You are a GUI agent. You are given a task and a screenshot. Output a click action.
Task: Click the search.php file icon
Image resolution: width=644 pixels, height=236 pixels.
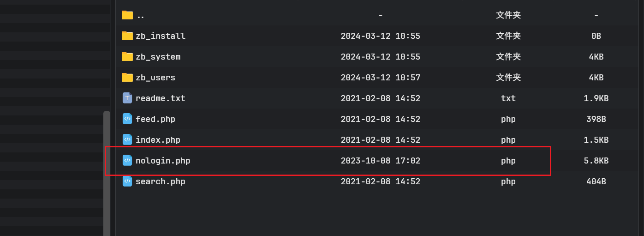[x=127, y=181]
